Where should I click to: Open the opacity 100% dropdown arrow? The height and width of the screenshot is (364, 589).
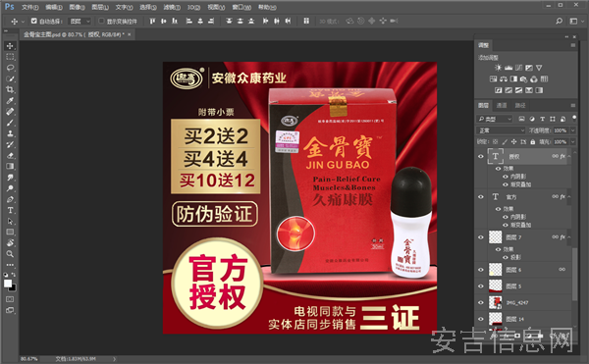coord(573,130)
